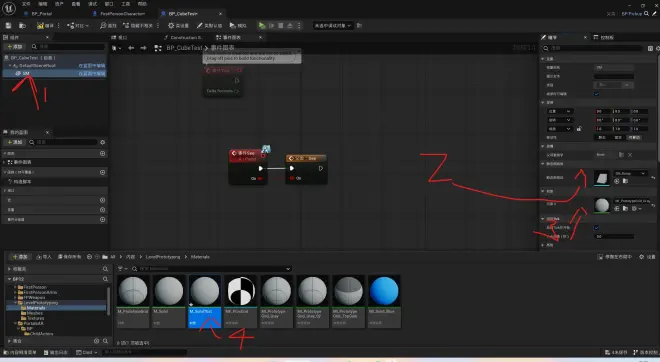Screen dimensions: 660x362
Task: Open Output Log in status bar
Action: click(x=56, y=352)
